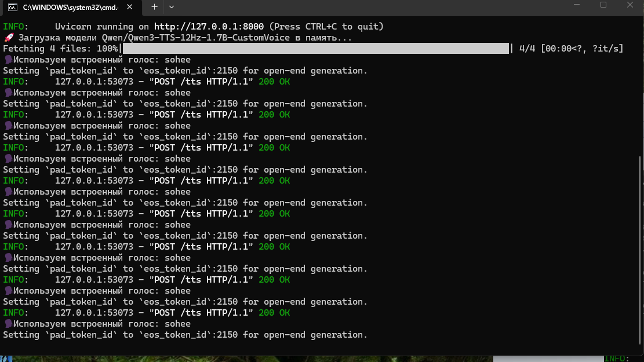Click the http://127.0.0.1:8000 URL
The height and width of the screenshot is (362, 644).
[x=209, y=27]
